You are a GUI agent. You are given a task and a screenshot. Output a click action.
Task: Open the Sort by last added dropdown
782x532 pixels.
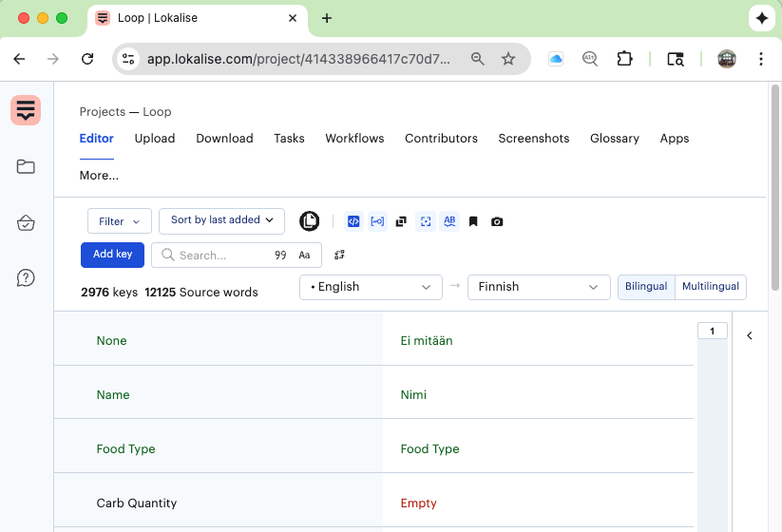click(221, 220)
